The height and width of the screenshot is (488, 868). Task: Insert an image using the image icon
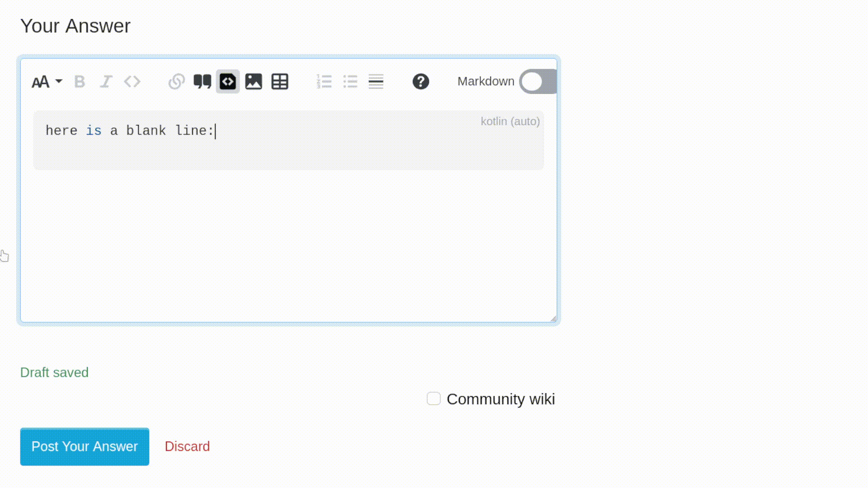254,82
